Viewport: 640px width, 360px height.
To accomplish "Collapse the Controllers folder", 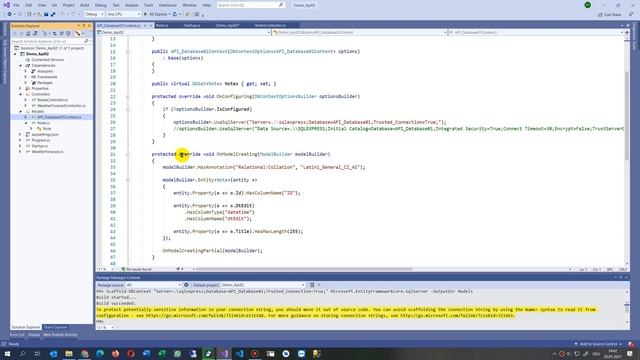I will tap(21, 94).
